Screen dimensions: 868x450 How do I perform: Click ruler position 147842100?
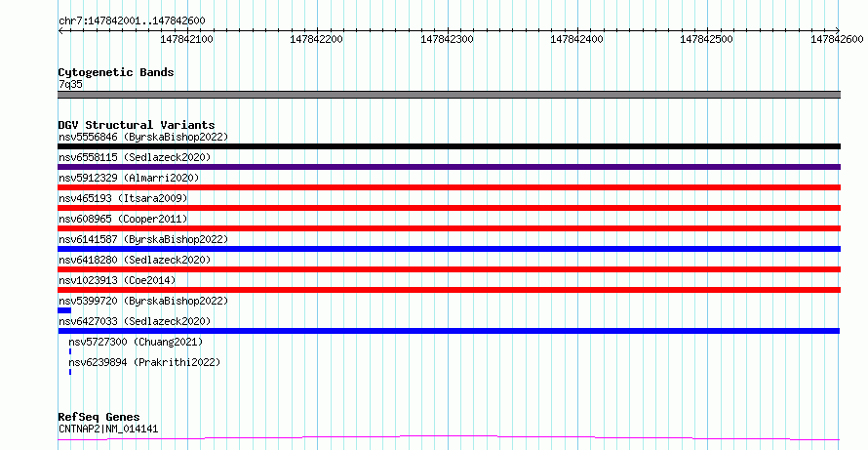187,39
